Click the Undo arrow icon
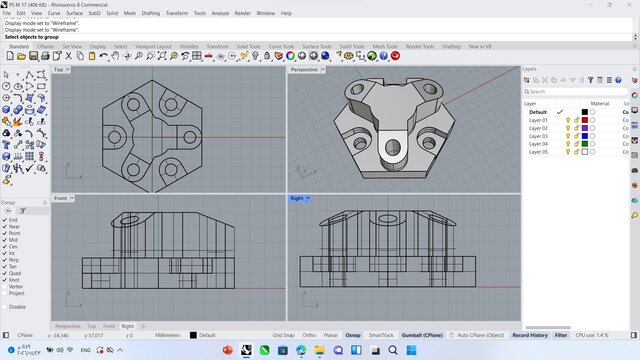Screen dimensions: 640x360 (103, 56)
